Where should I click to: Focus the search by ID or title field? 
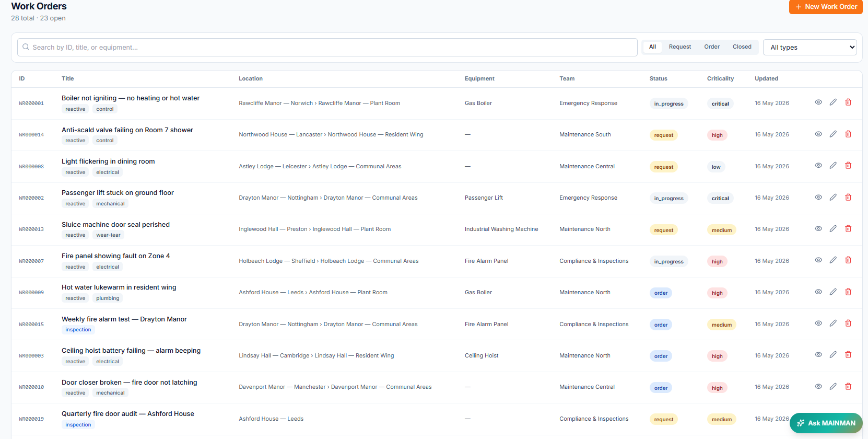(327, 47)
